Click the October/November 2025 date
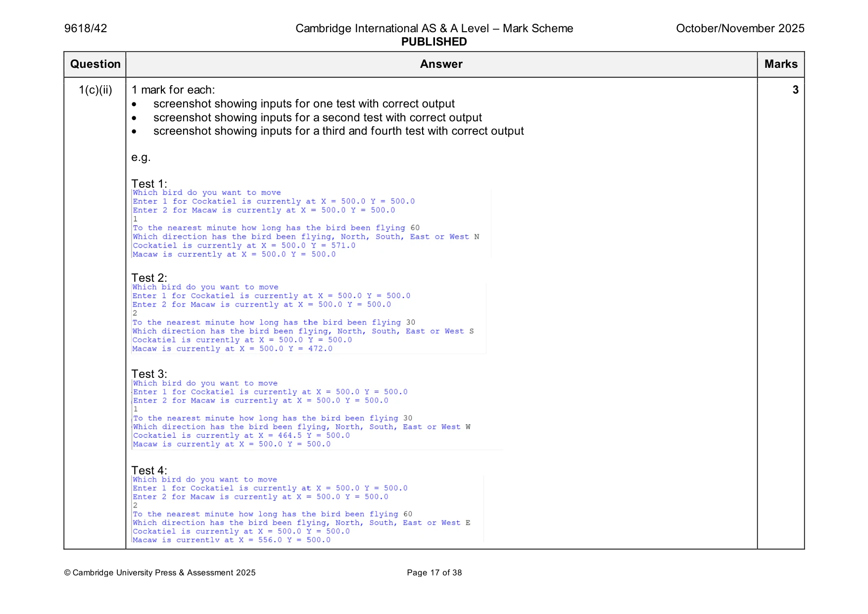This screenshot has height=614, width=868. [740, 28]
